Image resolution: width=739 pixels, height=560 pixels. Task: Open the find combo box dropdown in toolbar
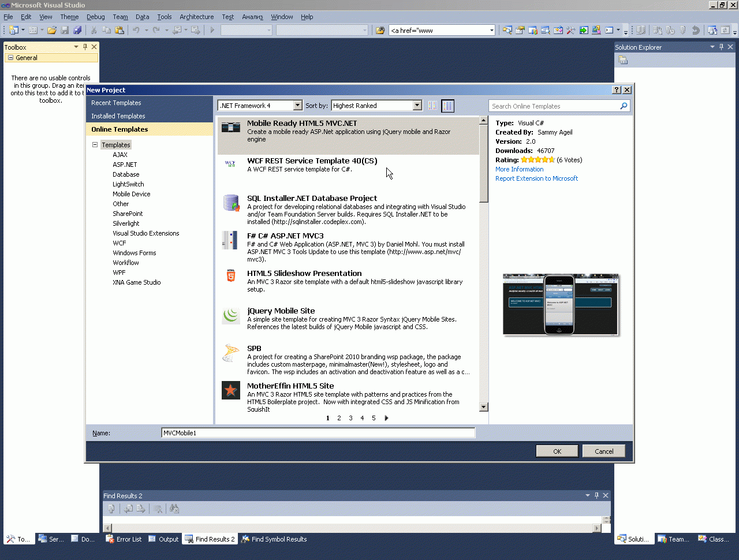[x=491, y=30]
